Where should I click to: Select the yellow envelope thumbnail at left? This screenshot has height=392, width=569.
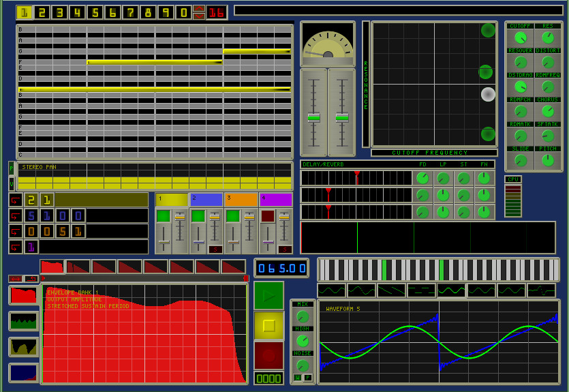point(24,346)
